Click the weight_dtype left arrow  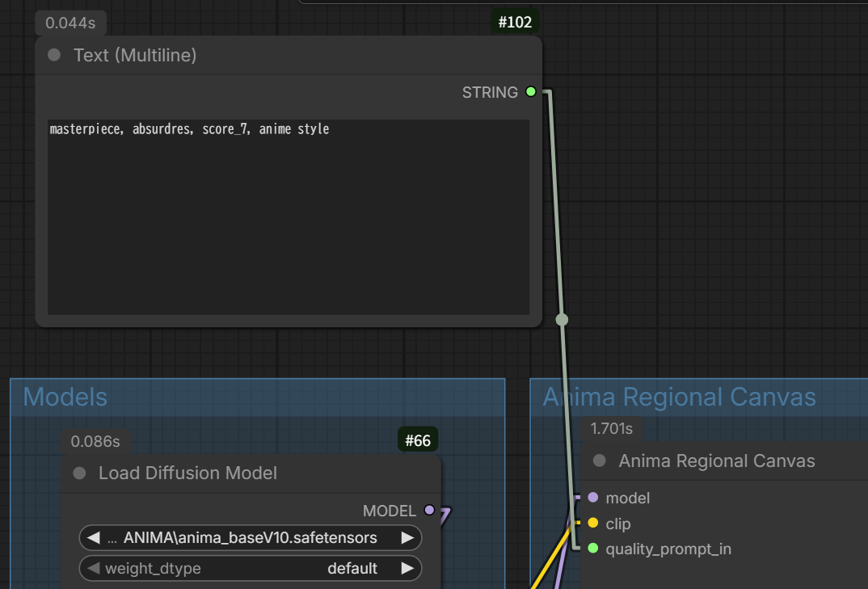94,568
